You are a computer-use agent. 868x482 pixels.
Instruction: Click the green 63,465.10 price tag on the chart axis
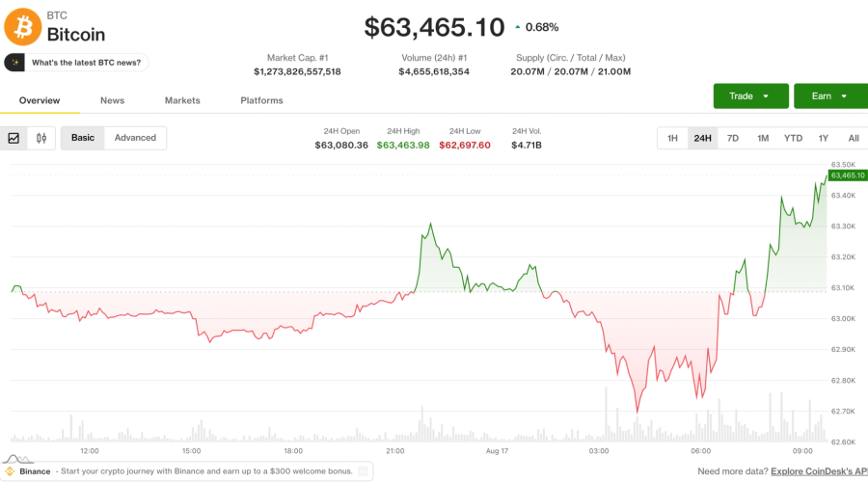[x=848, y=175]
